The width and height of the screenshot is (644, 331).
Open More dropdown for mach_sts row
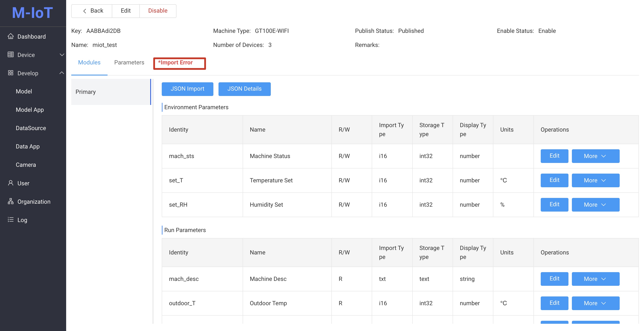pos(595,156)
